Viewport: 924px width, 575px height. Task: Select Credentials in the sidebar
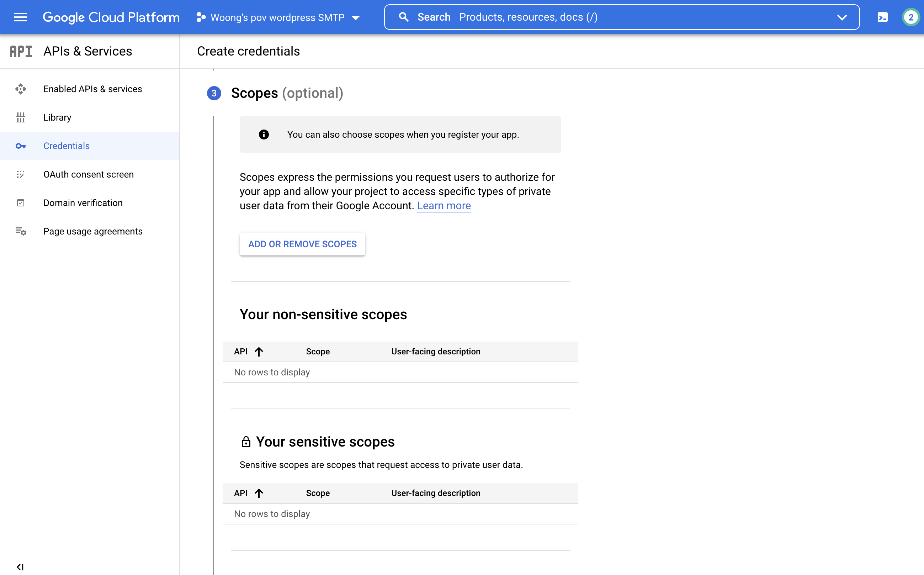click(67, 146)
